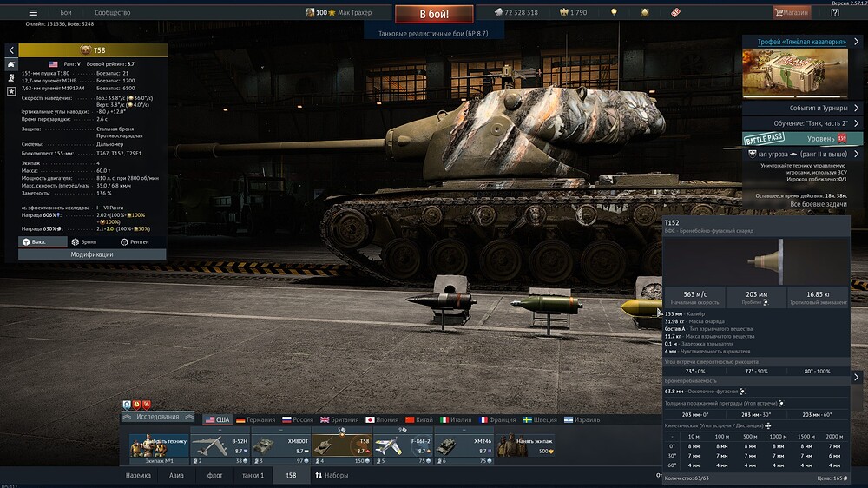This screenshot has height=488, width=868.
Task: Switch to the Наземка preset tab
Action: pos(138,475)
